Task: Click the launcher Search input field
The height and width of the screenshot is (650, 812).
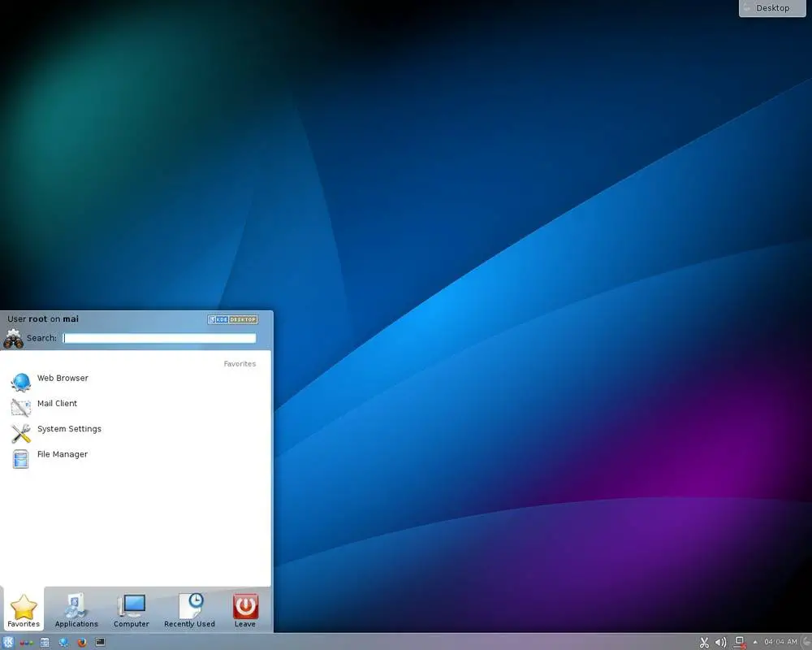Action: pos(159,338)
